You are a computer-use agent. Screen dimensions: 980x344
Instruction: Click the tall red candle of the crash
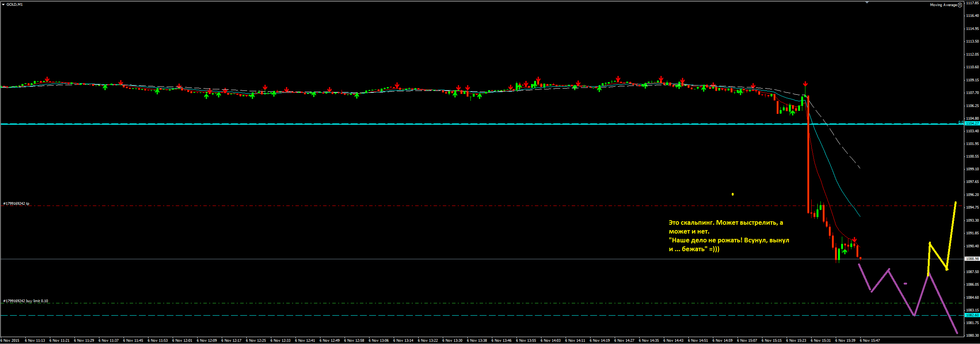808,154
